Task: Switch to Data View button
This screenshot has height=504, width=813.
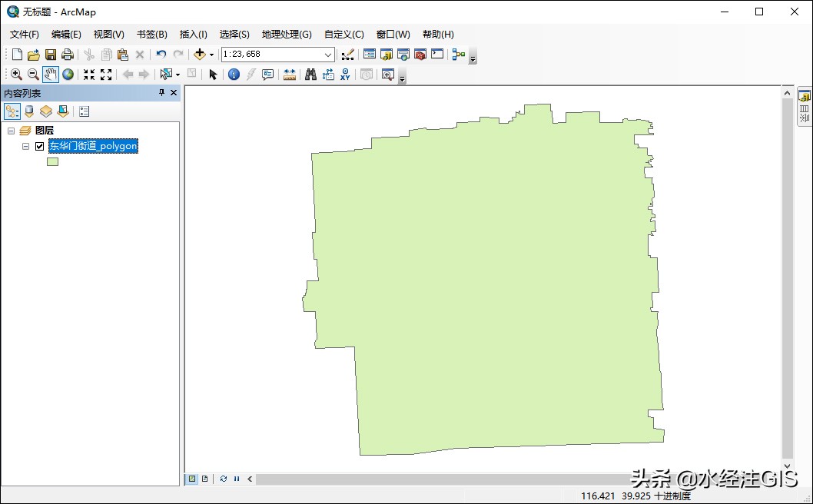Action: coord(192,479)
